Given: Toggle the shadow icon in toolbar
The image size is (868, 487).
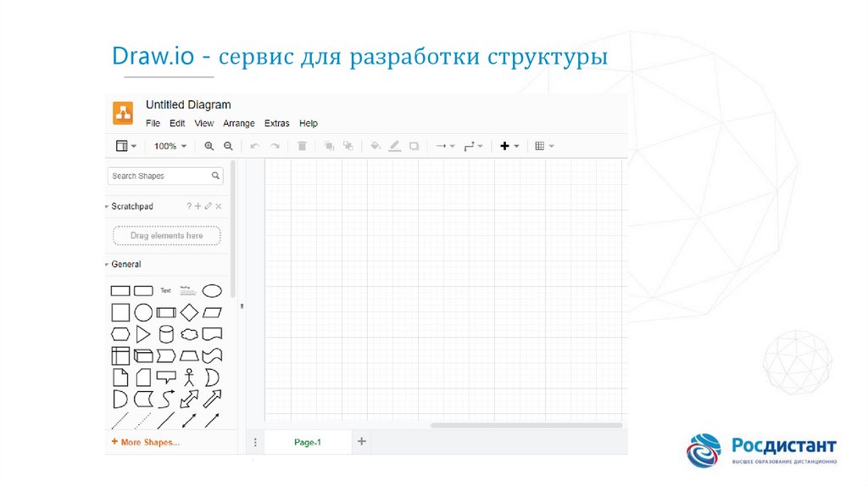Looking at the screenshot, I should (x=414, y=146).
